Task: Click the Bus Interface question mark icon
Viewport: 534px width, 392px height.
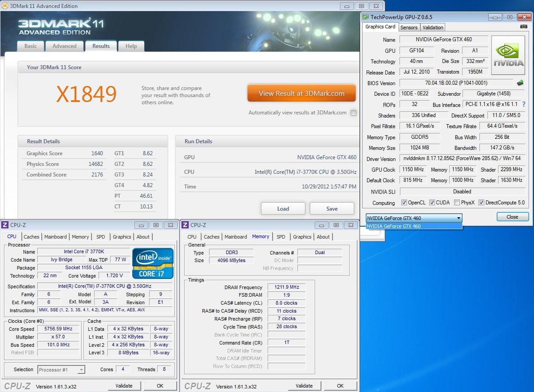Action: coord(524,105)
